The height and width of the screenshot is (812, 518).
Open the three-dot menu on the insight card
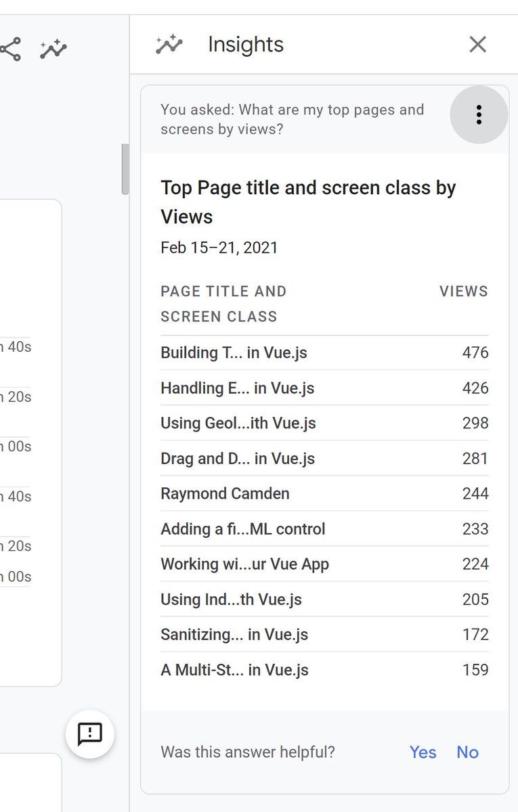(x=479, y=114)
